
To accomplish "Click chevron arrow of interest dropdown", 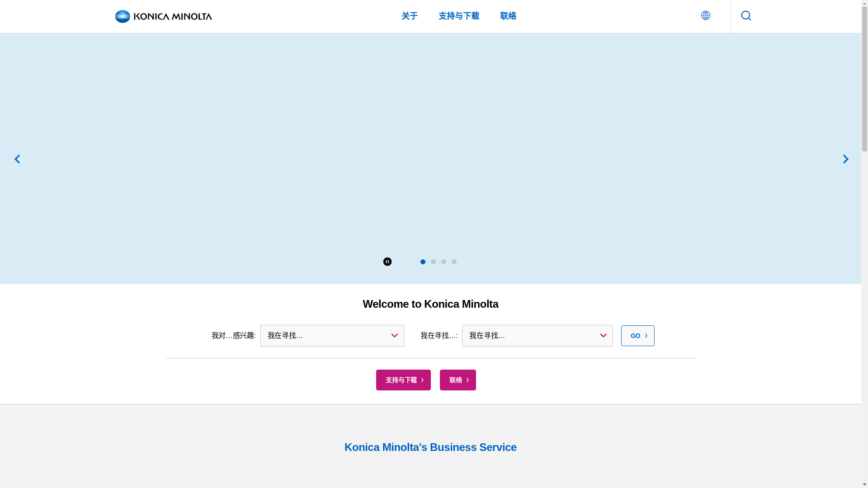I will pyautogui.click(x=394, y=336).
